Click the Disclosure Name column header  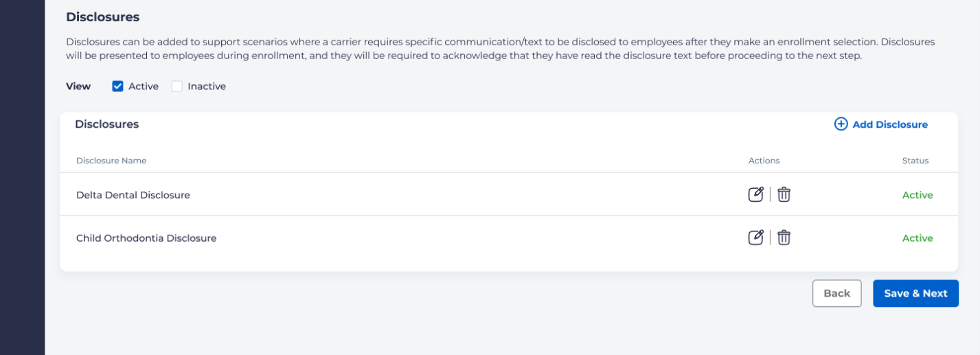pyautogui.click(x=111, y=161)
